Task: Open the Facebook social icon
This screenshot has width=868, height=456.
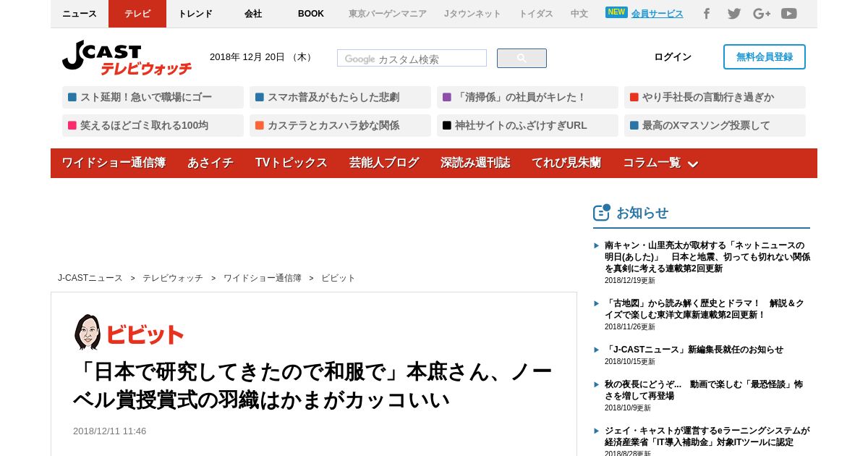Action: coord(707,14)
